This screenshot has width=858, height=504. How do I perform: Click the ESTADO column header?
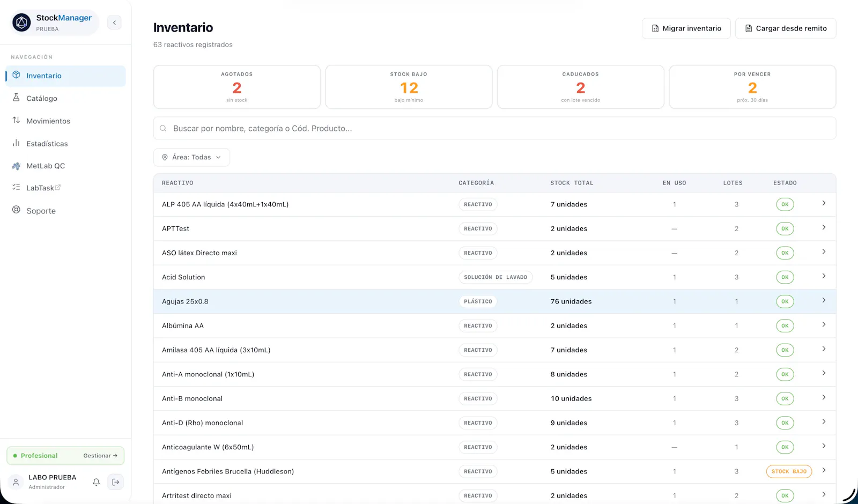pos(785,183)
